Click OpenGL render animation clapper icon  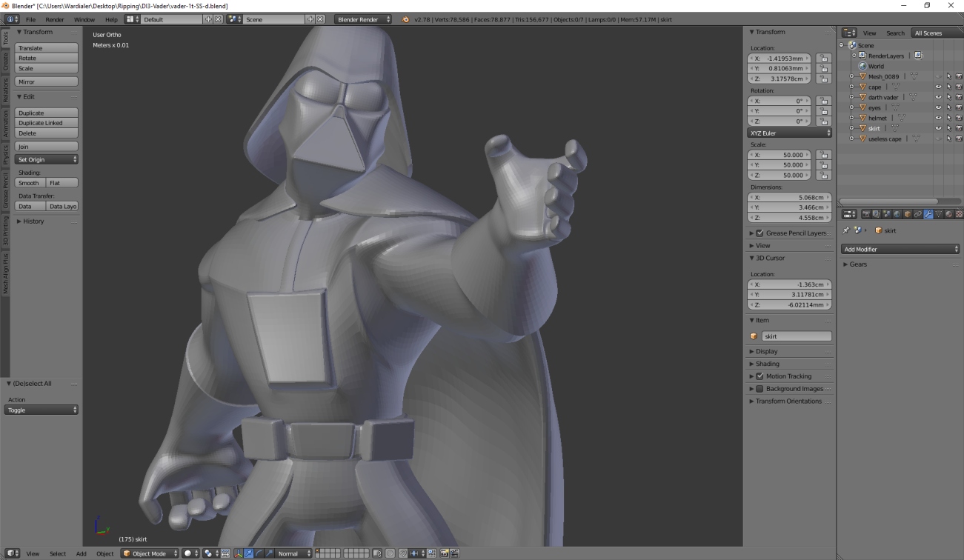(x=454, y=553)
